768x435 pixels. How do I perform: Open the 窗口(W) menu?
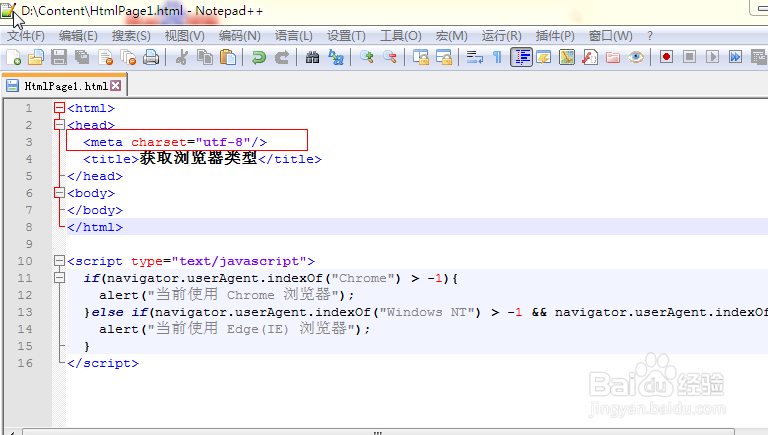click(610, 36)
